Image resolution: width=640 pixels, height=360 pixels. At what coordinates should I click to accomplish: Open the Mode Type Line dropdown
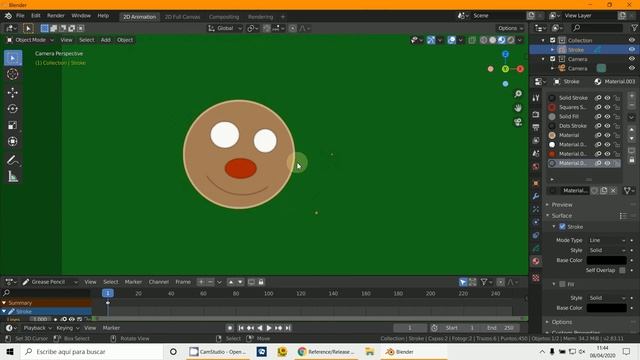[x=607, y=240]
